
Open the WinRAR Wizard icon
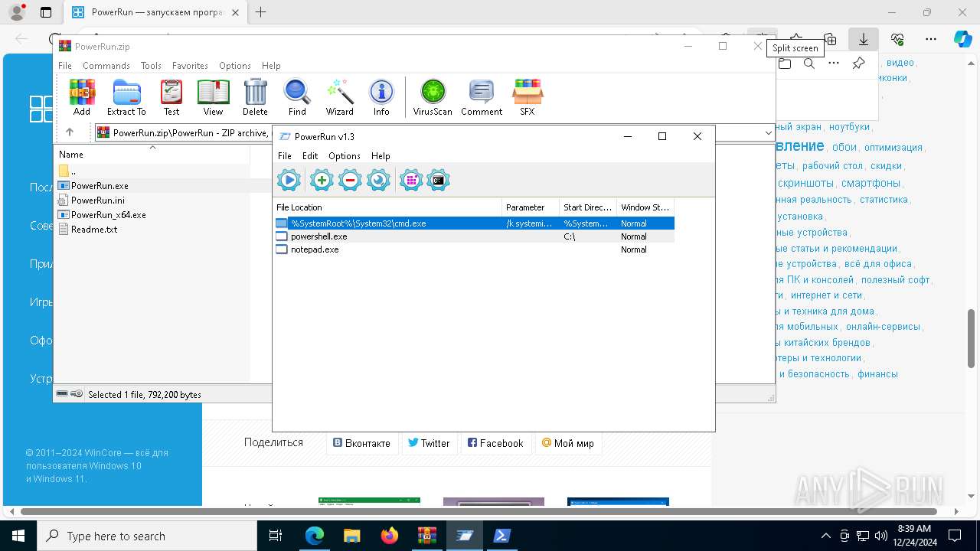(x=339, y=97)
